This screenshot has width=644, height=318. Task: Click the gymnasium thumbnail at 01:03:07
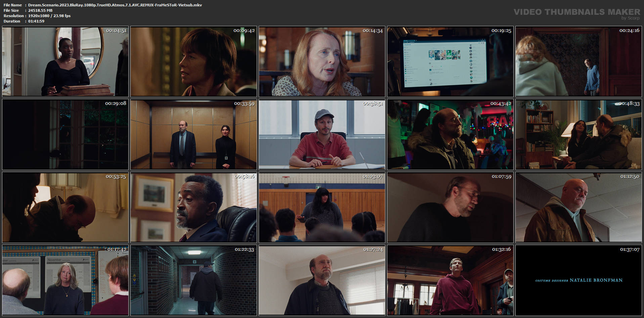[322, 207]
